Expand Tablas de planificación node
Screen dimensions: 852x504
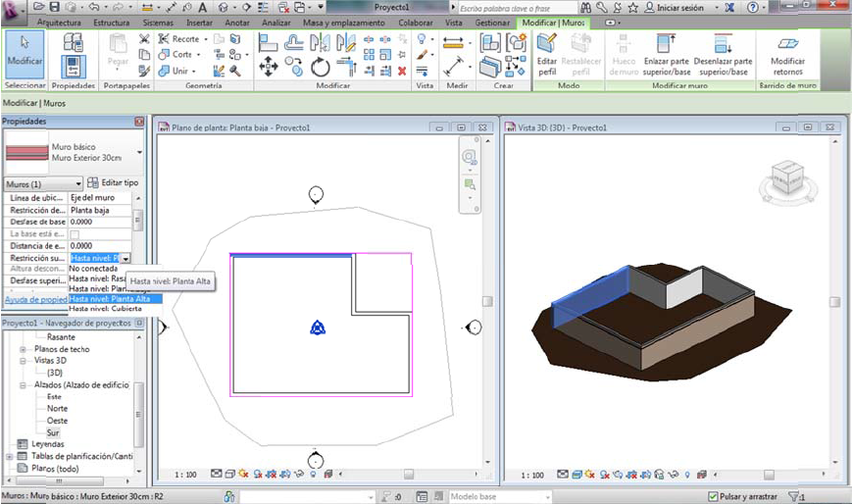point(9,457)
